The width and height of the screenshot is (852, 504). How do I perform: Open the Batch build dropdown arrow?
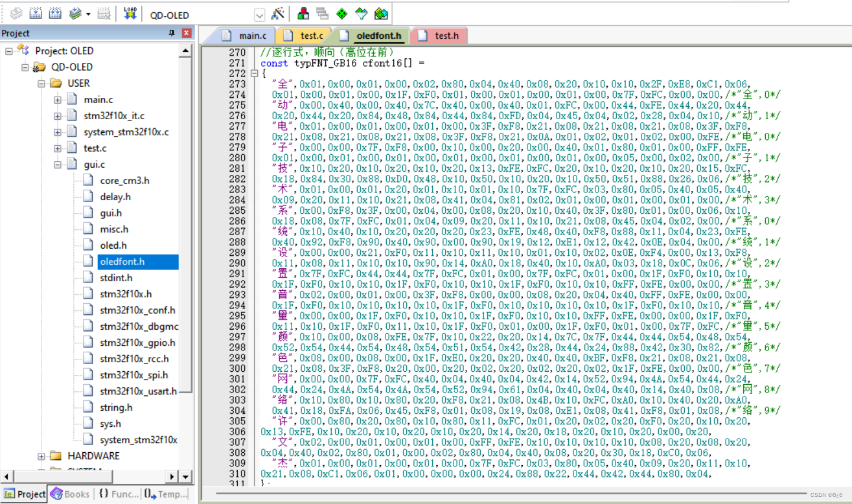(x=88, y=14)
